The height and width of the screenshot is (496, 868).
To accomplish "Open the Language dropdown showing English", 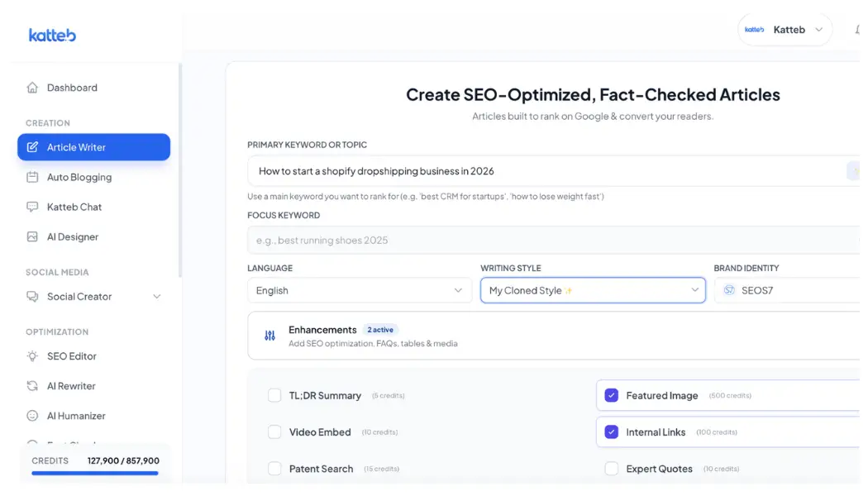I will [x=359, y=290].
